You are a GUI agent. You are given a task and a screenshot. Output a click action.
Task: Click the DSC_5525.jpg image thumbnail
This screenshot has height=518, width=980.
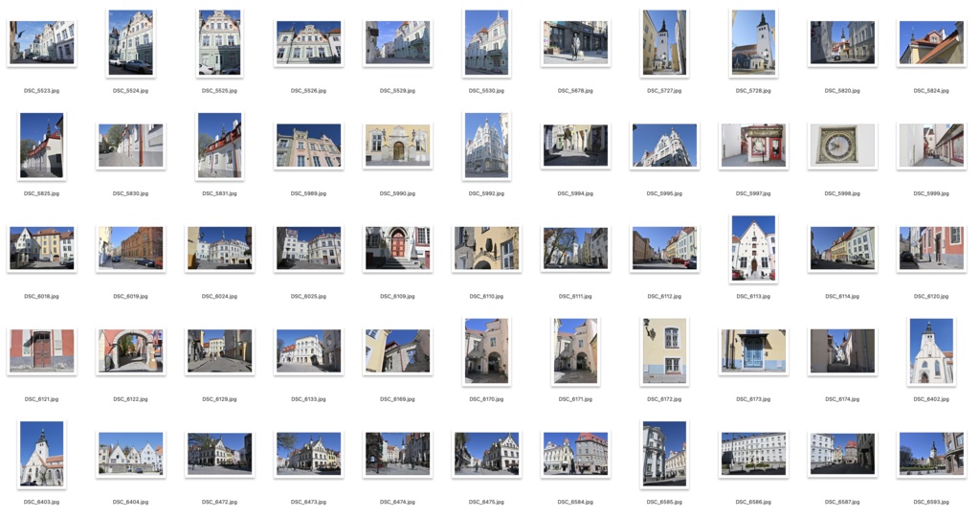pos(219,42)
